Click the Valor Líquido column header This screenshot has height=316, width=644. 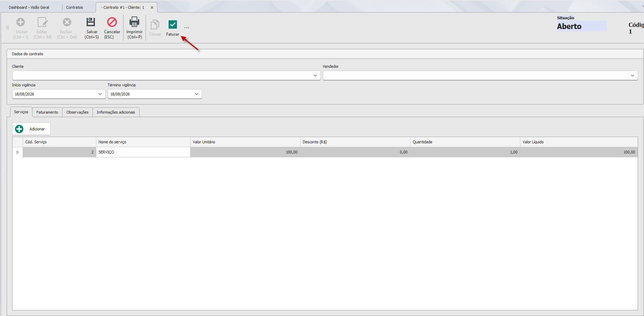579,142
